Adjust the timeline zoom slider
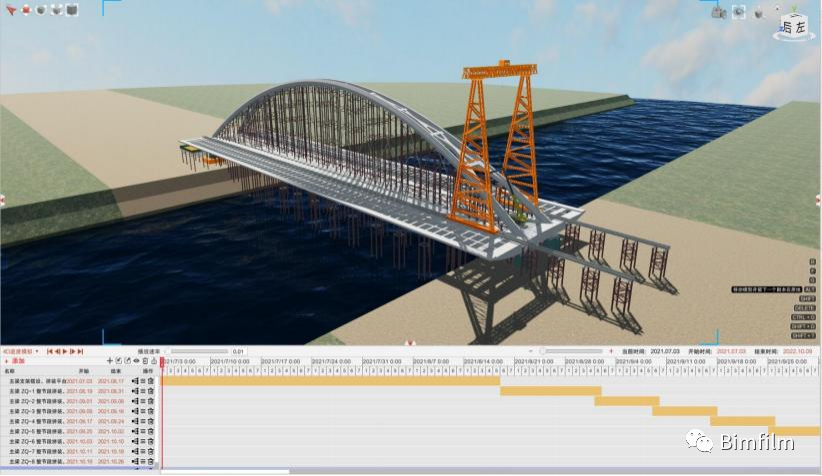Viewport: 822px width, 476px height. point(571,351)
